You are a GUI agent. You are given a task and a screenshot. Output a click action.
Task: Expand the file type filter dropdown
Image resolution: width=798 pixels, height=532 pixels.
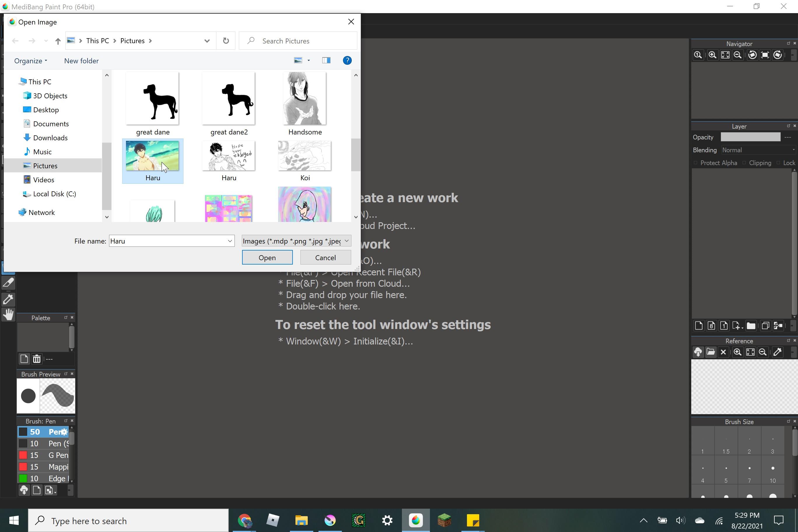[x=346, y=241]
